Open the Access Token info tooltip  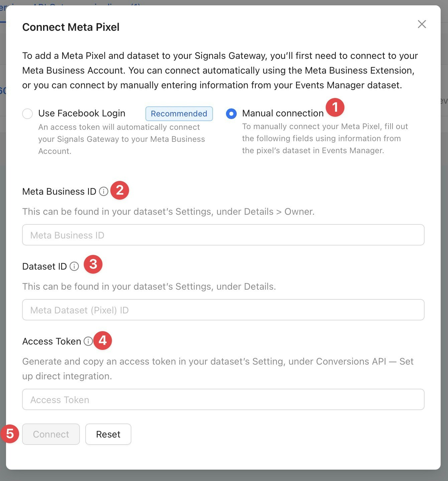(88, 341)
